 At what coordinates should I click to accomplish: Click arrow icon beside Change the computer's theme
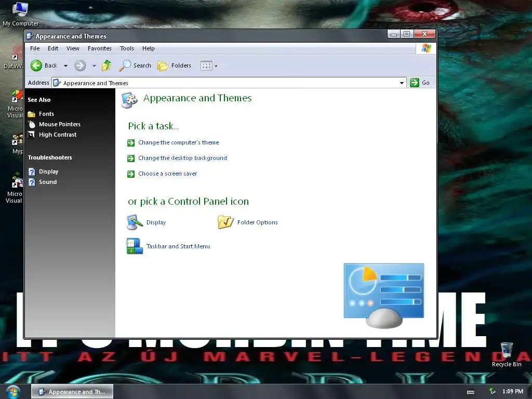(131, 143)
